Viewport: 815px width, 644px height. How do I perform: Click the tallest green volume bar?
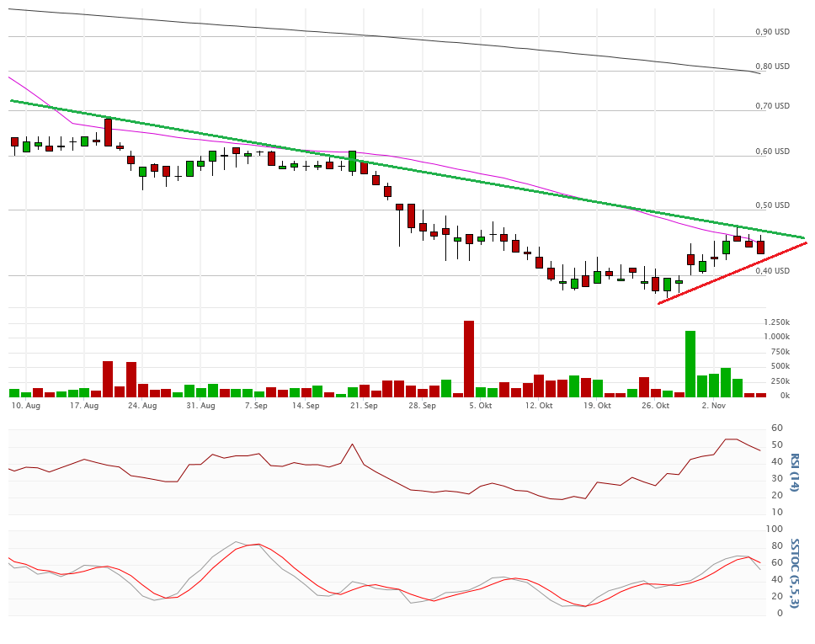tap(690, 363)
